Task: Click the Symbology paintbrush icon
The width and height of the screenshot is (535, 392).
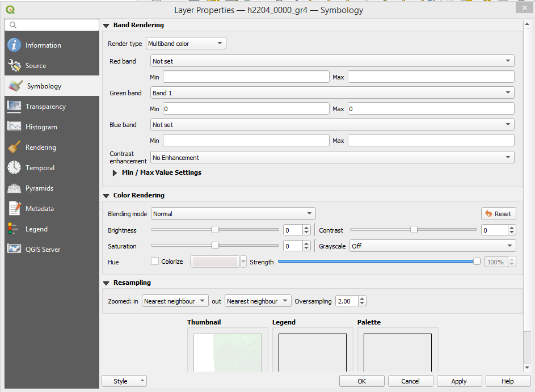Action: tap(16, 86)
